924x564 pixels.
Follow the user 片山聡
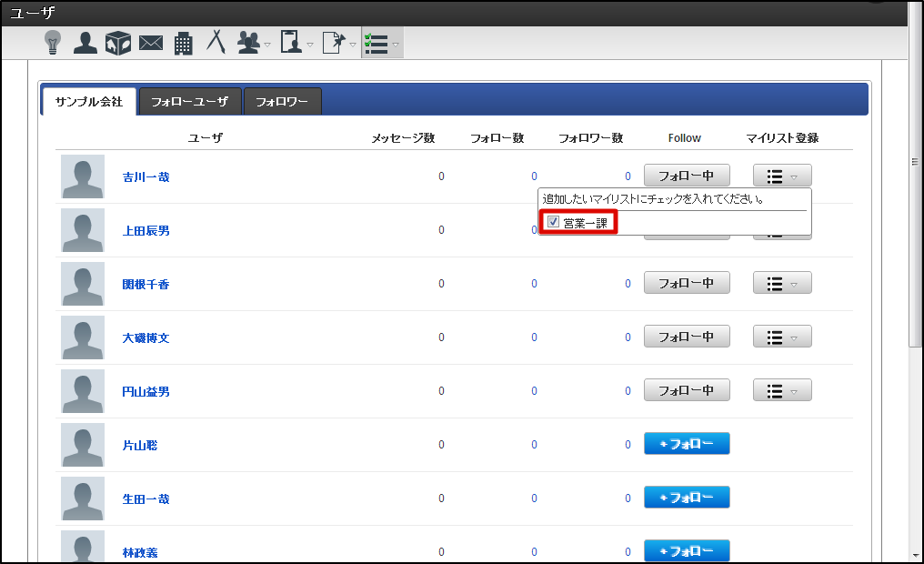click(687, 444)
